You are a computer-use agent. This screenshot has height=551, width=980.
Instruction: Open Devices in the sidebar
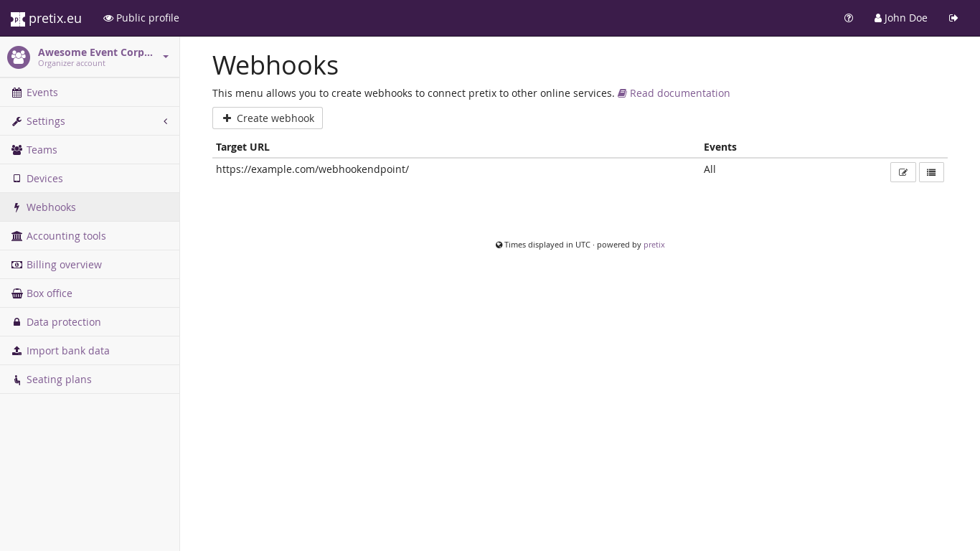(x=44, y=179)
